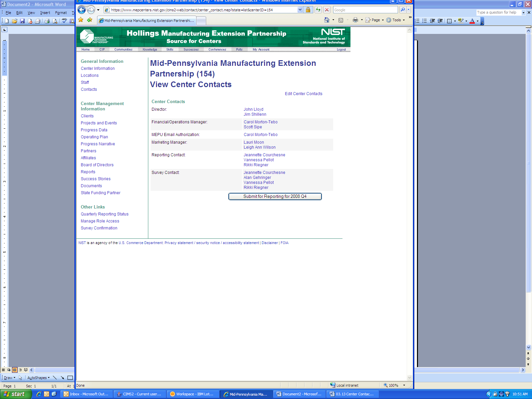Expand the recent pages dropdown arrow

click(x=98, y=10)
